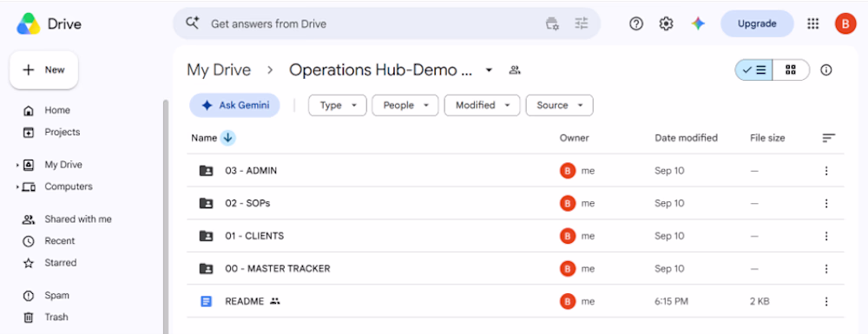Viewport: 868px width, 334px height.
Task: Open the Google Drive logo link
Action: point(49,23)
